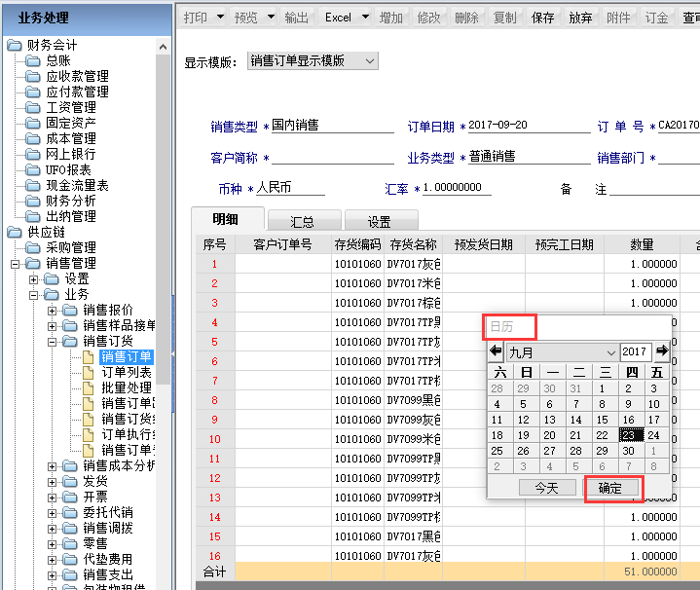Expand the 开票 tree node
The height and width of the screenshot is (590, 700).
tap(53, 498)
